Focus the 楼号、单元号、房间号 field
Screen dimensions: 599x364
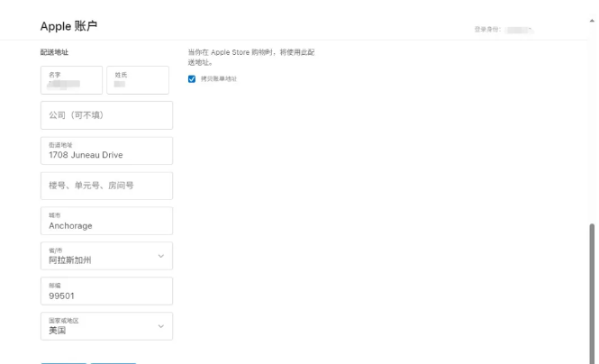pyautogui.click(x=106, y=186)
